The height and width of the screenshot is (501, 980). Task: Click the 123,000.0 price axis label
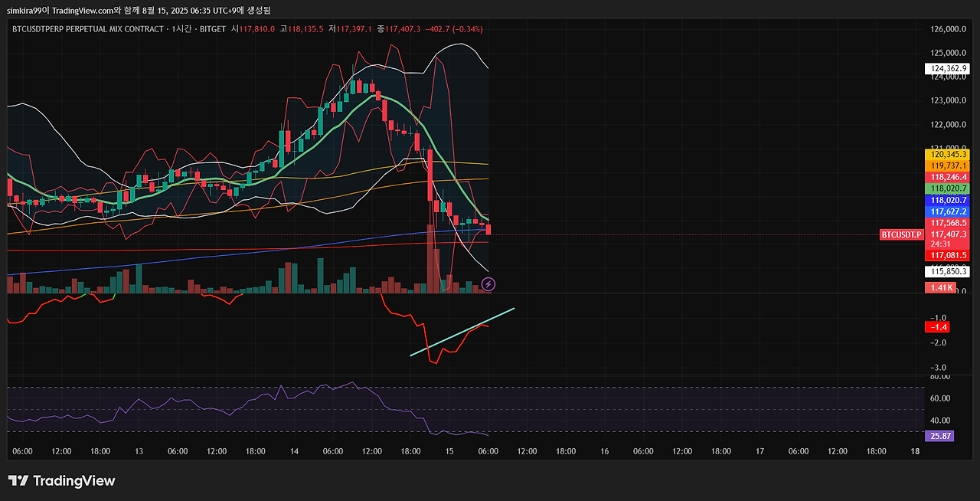(948, 100)
